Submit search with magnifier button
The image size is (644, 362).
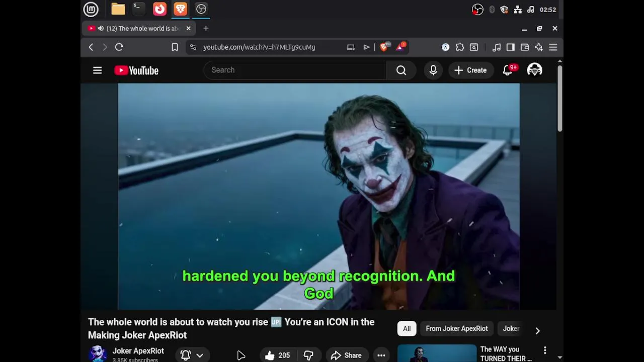pos(401,70)
